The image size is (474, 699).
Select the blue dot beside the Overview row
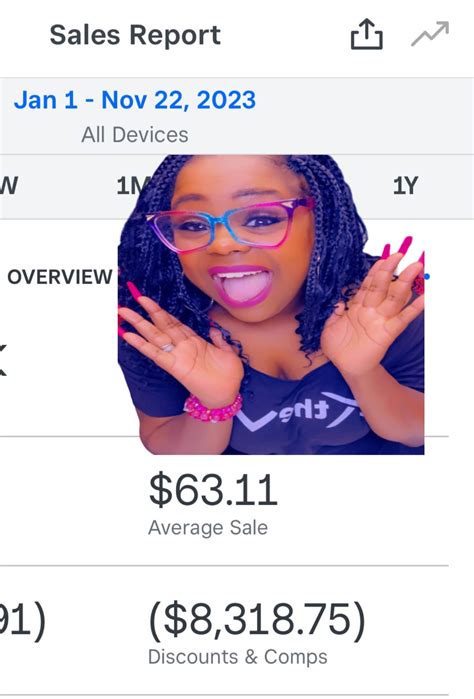(427, 277)
